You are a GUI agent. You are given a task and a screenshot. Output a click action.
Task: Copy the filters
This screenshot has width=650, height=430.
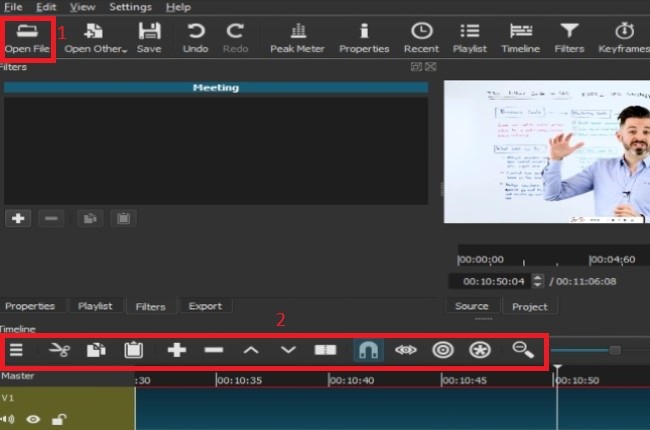click(x=90, y=218)
